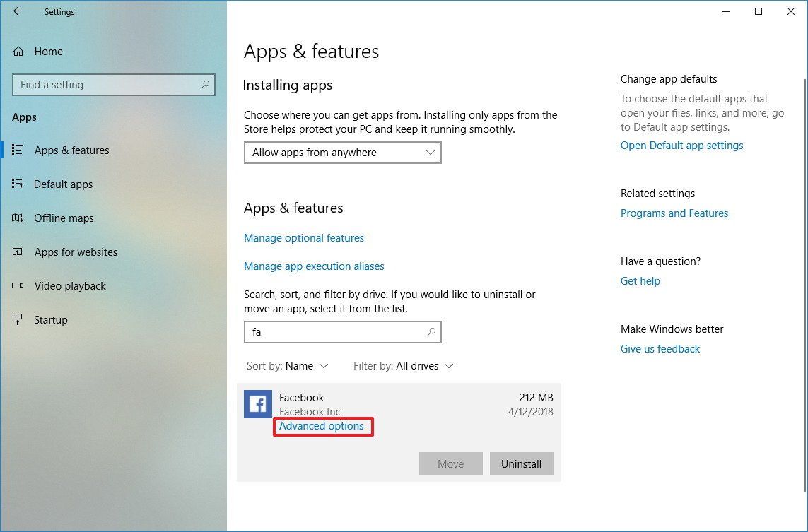Click the Uninstall button for Facebook
Viewport: 808px width, 532px height.
coord(521,463)
